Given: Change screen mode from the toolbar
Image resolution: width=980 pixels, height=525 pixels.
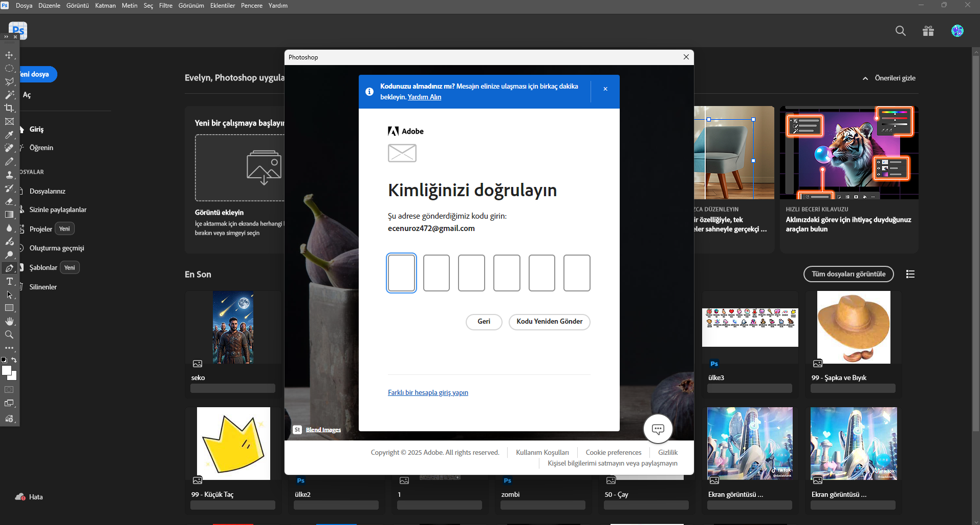Looking at the screenshot, I should (x=9, y=403).
